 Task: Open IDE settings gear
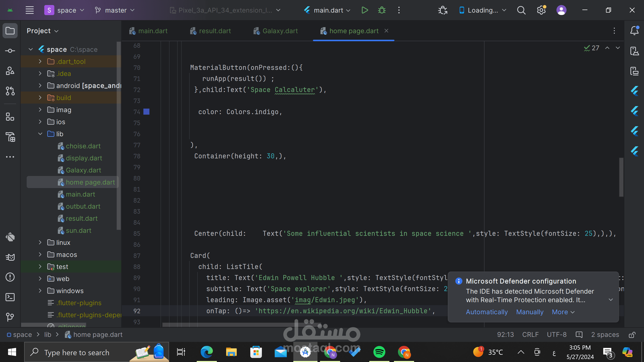pos(541,10)
